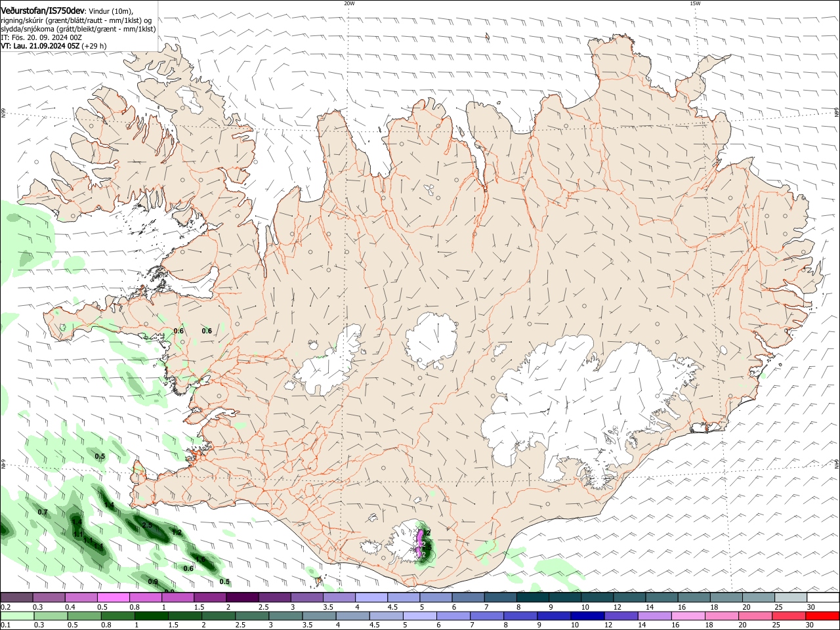840x630 pixels.
Task: Pick the light lavender 4 swatch in upper legend row
Action: click(x=371, y=598)
